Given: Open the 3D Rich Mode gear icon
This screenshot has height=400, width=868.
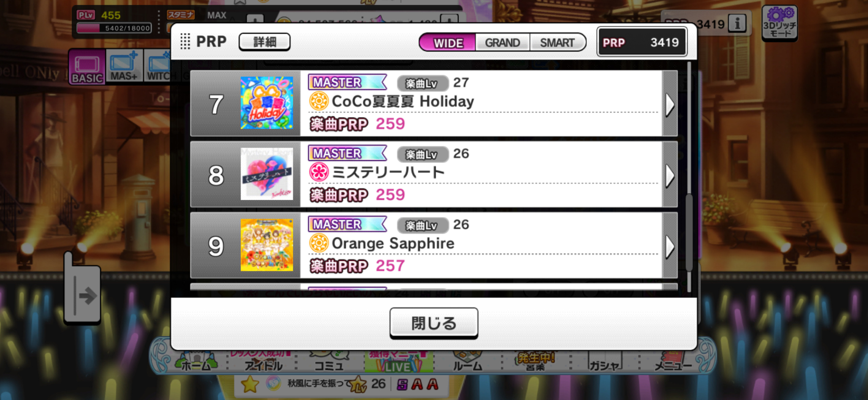Looking at the screenshot, I should pyautogui.click(x=779, y=23).
